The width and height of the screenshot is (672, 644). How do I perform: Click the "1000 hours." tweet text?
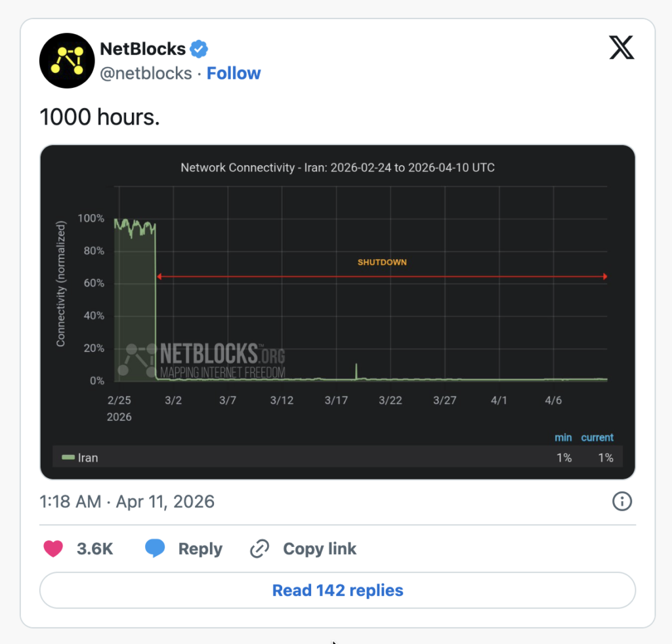point(100,117)
